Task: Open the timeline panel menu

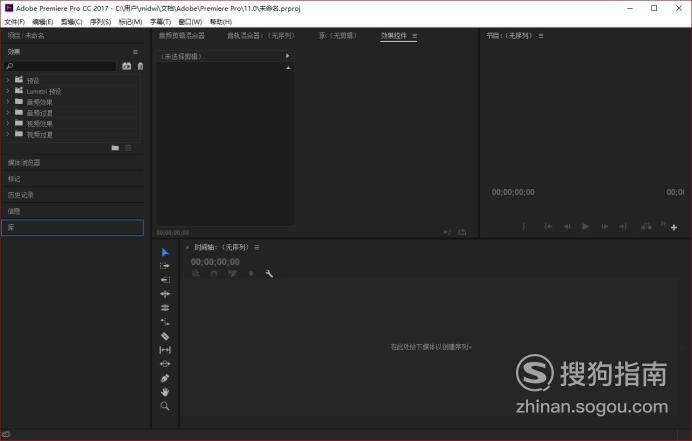Action: coord(256,247)
